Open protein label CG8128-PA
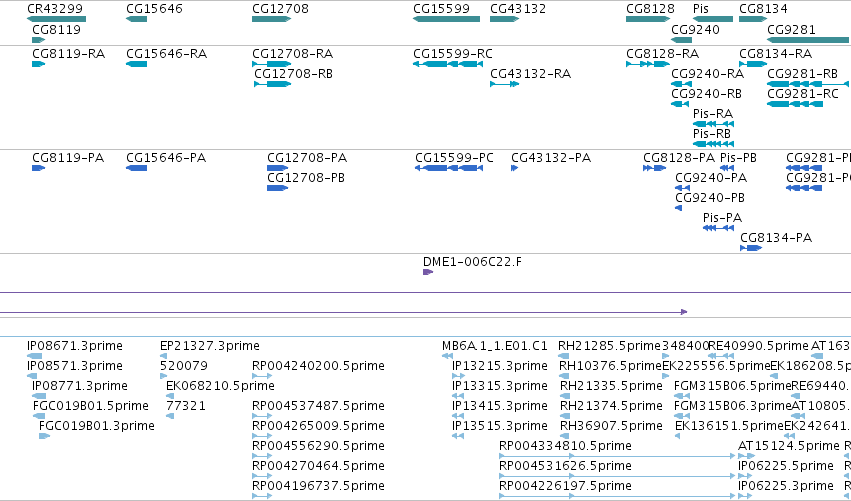 click(679, 158)
